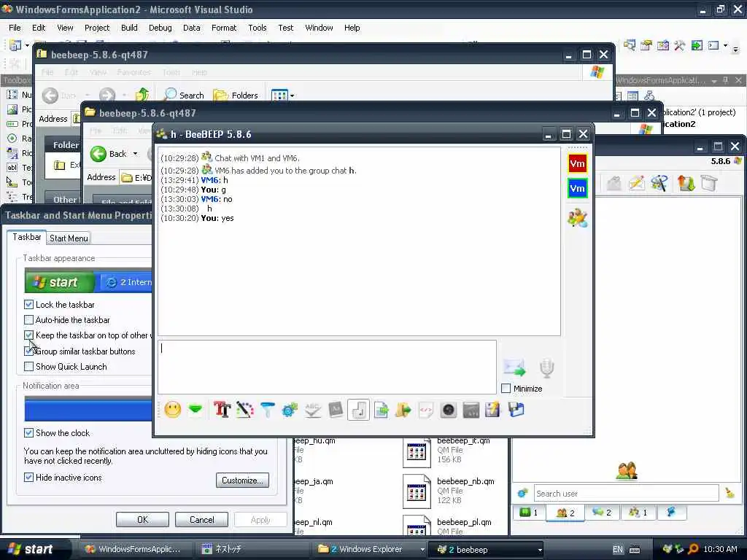Click the dark camera capture icon

tap(449, 410)
